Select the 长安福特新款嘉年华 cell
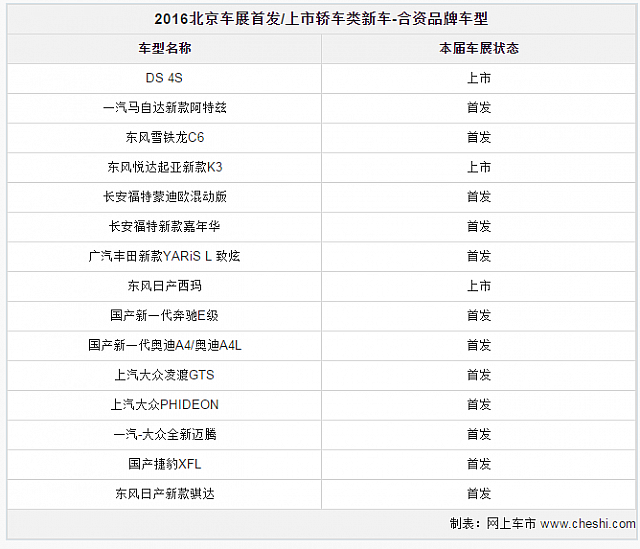 [x=164, y=227]
